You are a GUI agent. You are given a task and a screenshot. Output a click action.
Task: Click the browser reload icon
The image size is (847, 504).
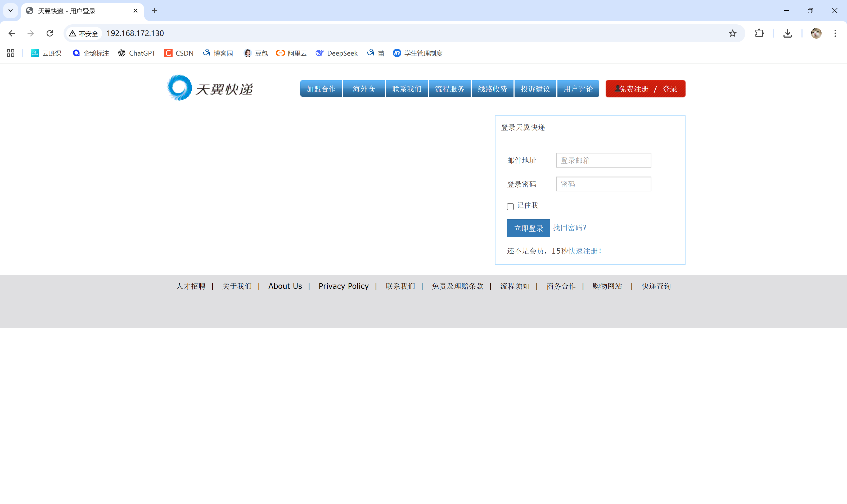click(50, 33)
